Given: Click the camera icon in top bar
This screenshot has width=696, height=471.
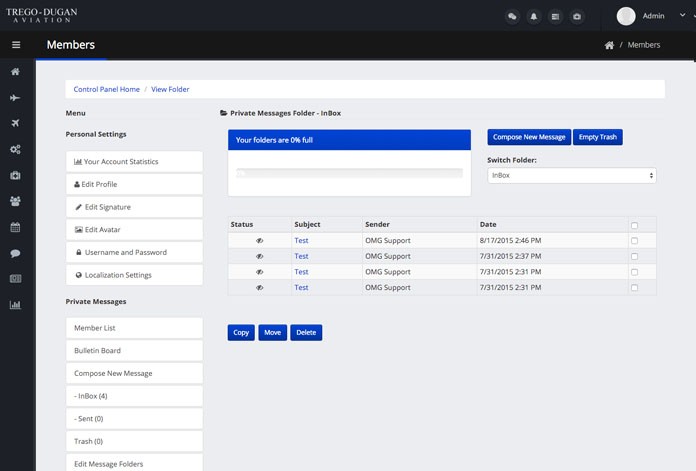Looking at the screenshot, I should tap(577, 16).
